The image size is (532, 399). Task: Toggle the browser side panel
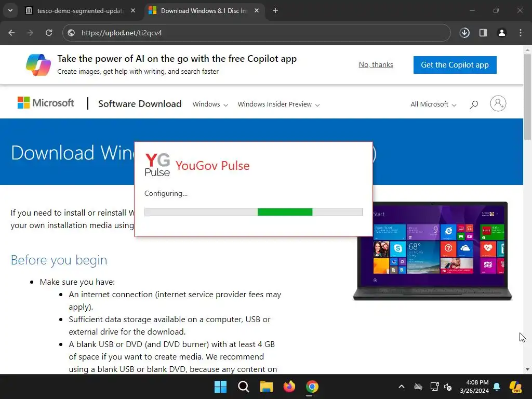483,33
